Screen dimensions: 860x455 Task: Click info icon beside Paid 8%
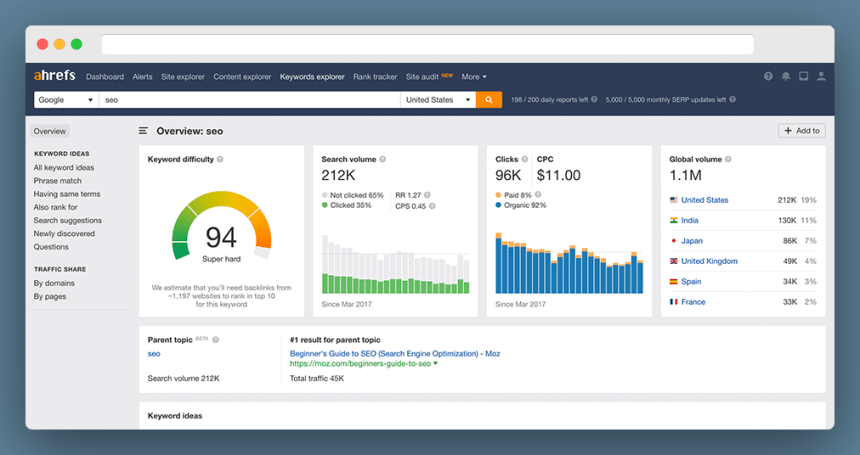pyautogui.click(x=538, y=194)
